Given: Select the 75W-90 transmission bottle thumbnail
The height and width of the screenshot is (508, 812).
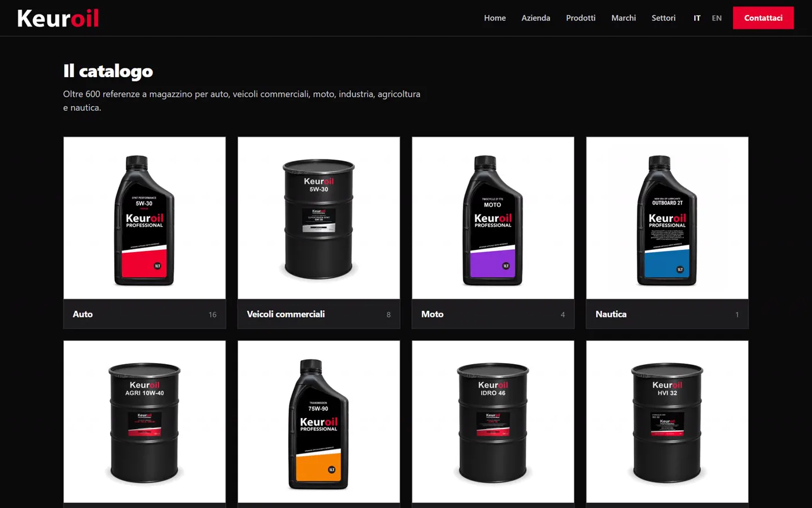Looking at the screenshot, I should [319, 422].
